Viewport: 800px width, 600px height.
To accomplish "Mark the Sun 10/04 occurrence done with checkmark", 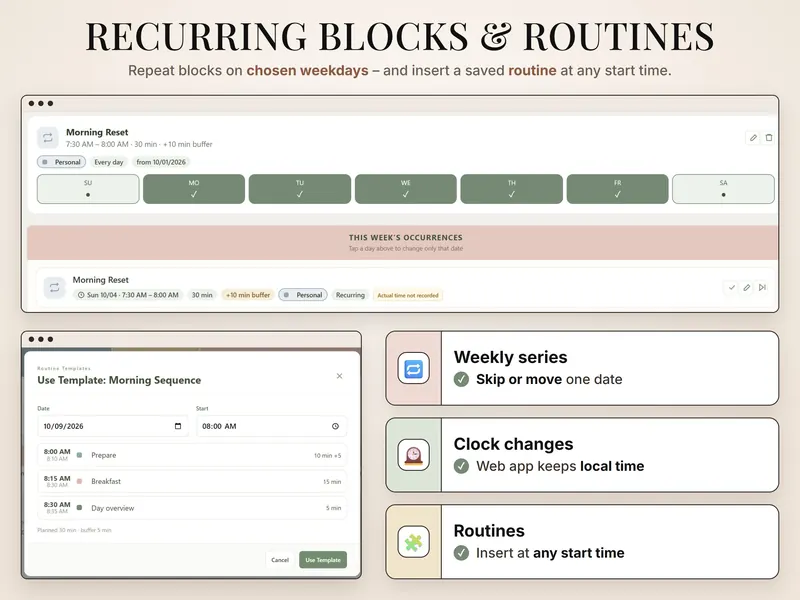I will coord(732,288).
